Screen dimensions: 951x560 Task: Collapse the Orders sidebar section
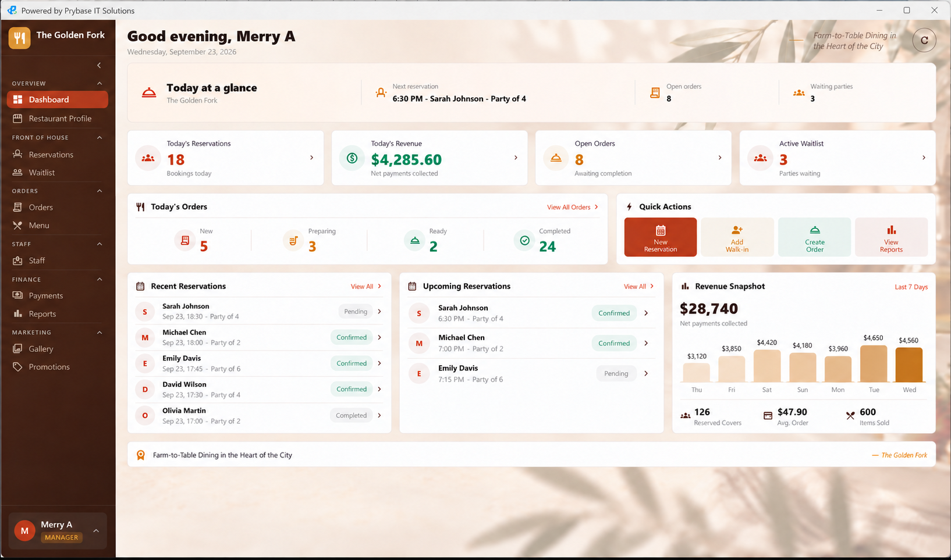point(100,191)
